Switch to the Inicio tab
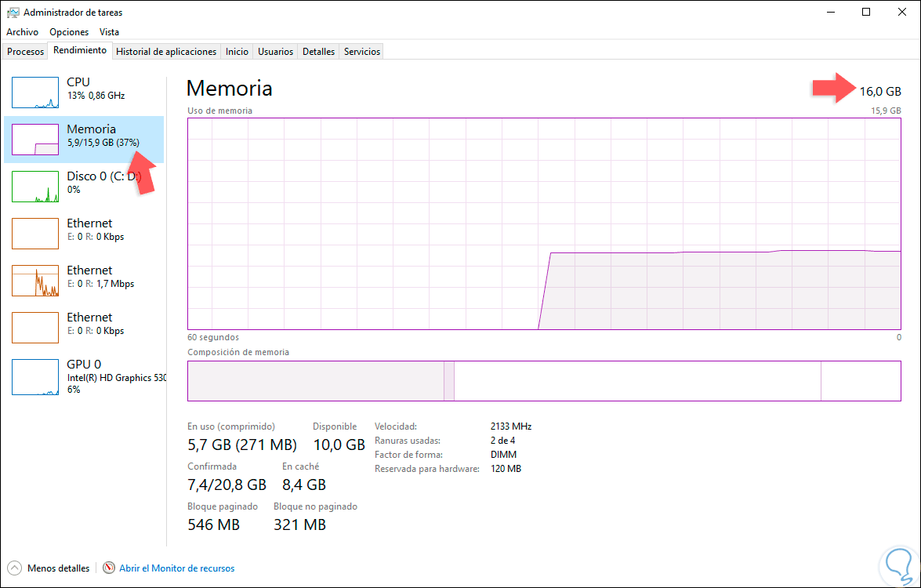This screenshot has height=588, width=921. 237,52
